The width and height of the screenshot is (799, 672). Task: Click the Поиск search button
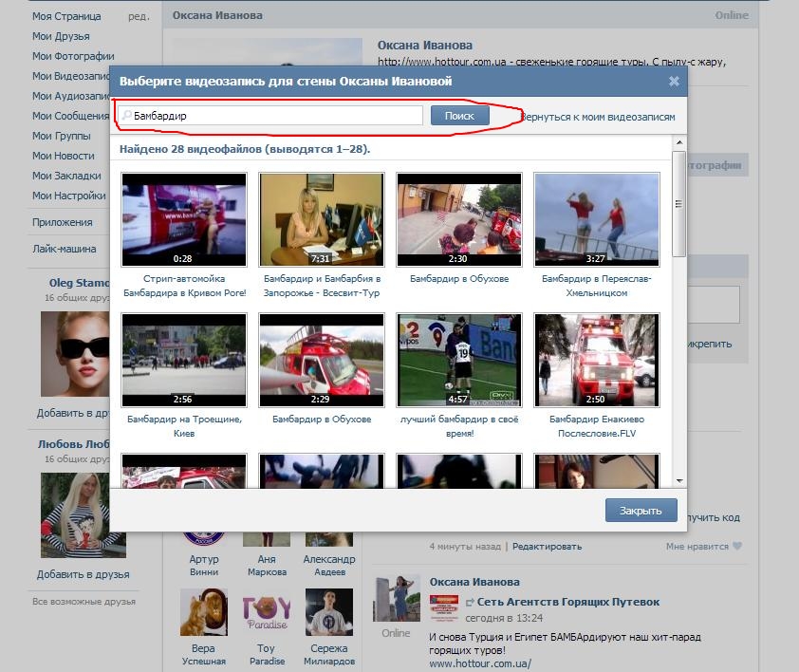(459, 116)
